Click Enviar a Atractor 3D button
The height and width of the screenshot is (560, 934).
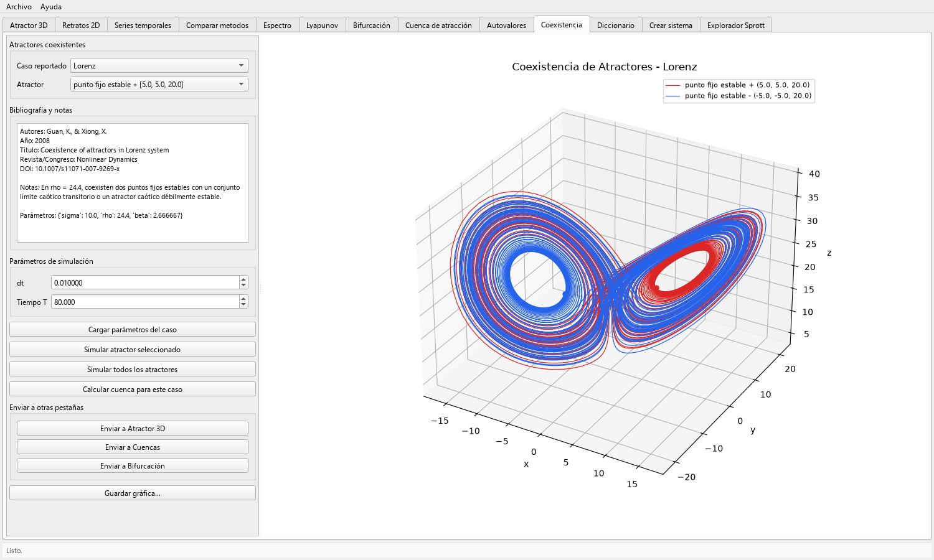coord(133,428)
